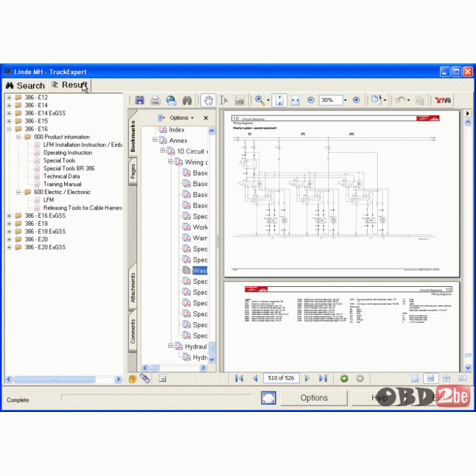This screenshot has width=476, height=476.
Task: Click undo arrow icon in toolbar
Action: click(401, 100)
